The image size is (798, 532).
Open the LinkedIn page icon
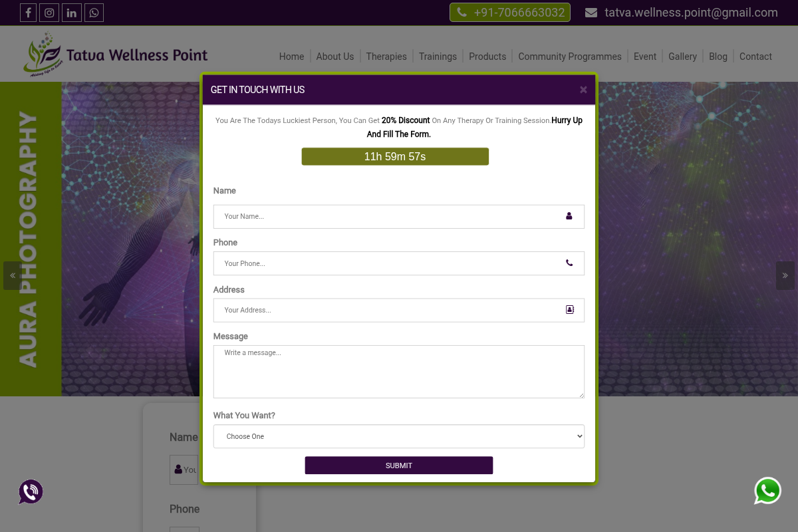[x=71, y=12]
